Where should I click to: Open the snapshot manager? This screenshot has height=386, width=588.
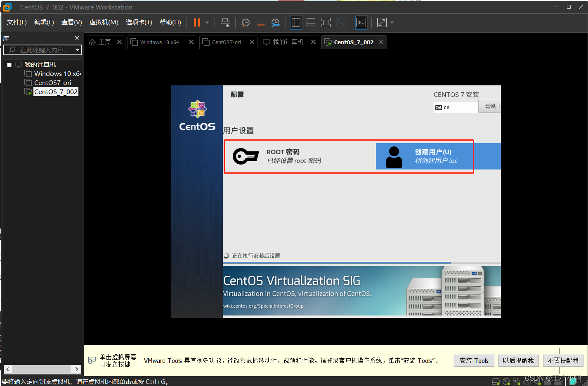[276, 23]
